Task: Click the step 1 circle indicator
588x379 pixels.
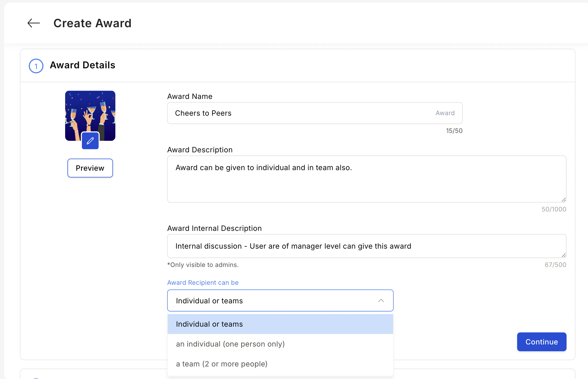Action: coord(36,66)
